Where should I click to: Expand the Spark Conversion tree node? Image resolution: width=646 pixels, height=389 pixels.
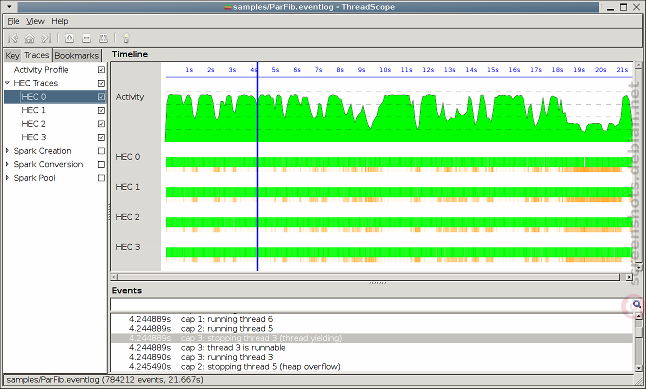[x=7, y=164]
